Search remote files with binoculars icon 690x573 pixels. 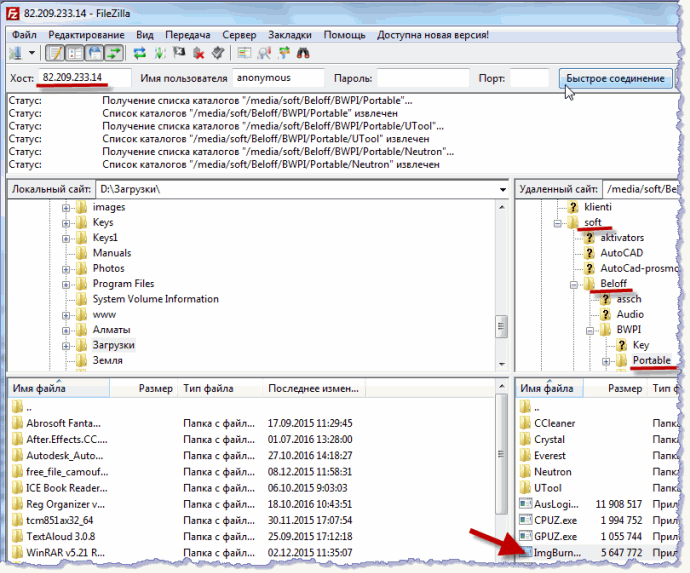[303, 53]
